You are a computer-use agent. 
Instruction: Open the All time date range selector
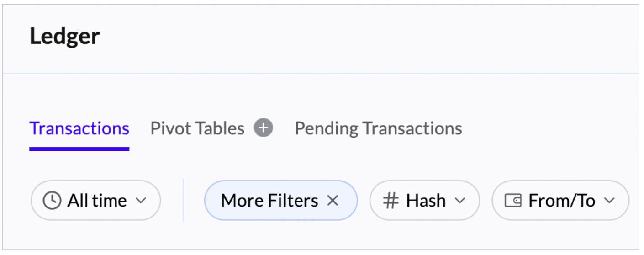[97, 201]
